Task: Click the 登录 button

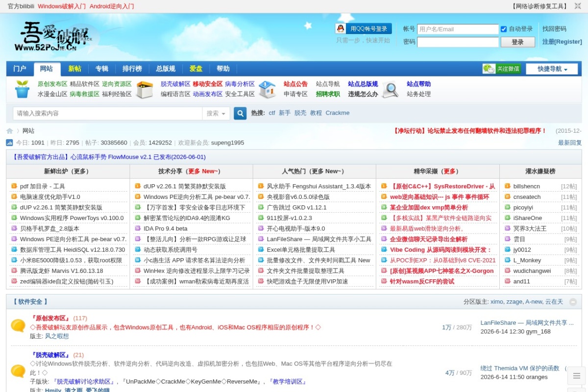Action: pyautogui.click(x=517, y=42)
